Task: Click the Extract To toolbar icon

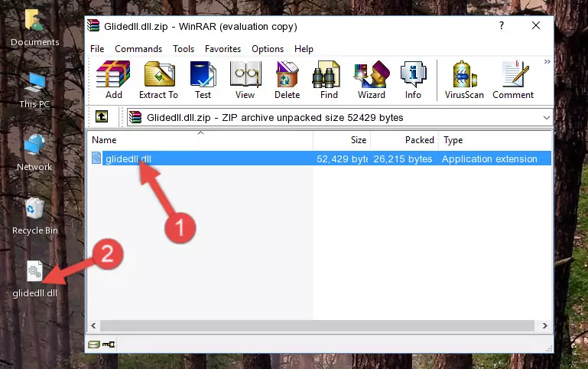Action: (158, 80)
